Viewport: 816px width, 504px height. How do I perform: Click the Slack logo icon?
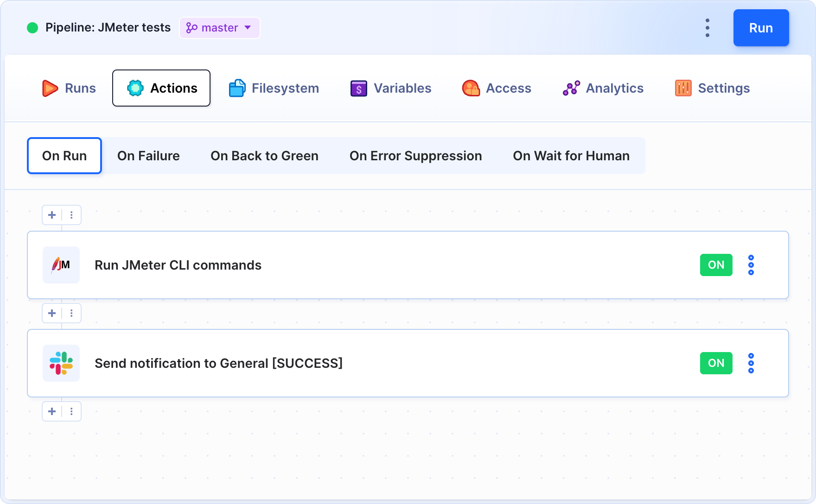(61, 363)
